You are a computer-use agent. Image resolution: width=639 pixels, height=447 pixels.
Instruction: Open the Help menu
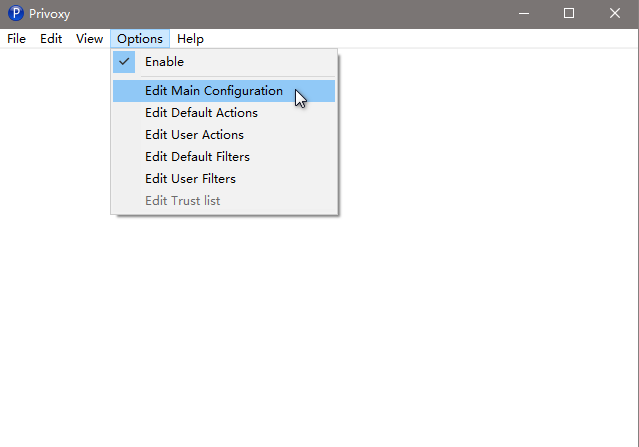[x=190, y=39]
